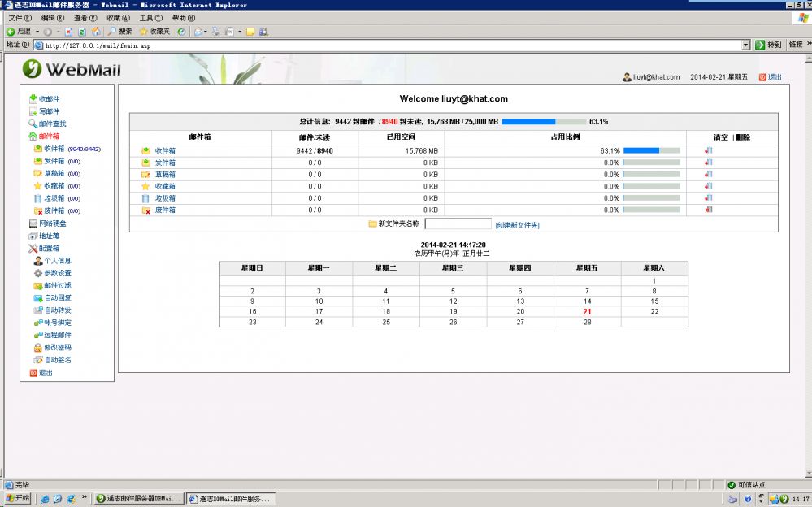
Task: Click the delete icon in the 废件箱 table row
Action: (709, 210)
